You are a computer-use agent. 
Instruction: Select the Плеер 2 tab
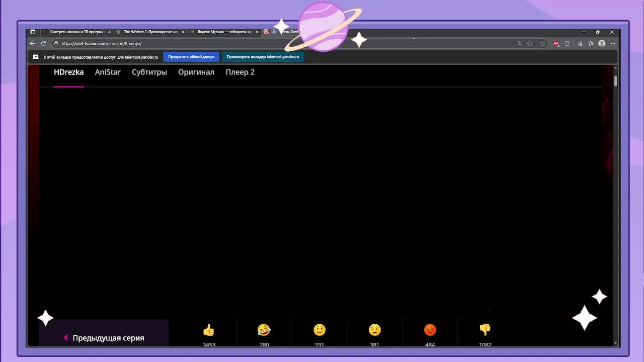(x=240, y=72)
